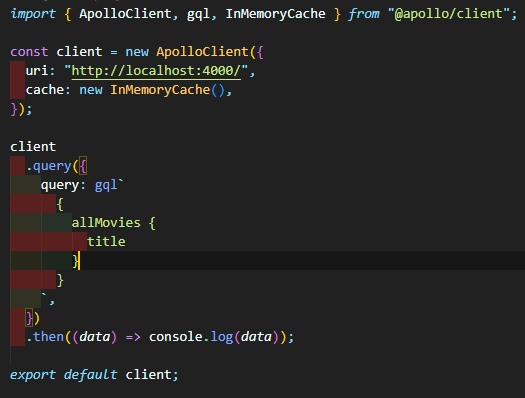Click the gql template tag after query:

[x=106, y=185]
